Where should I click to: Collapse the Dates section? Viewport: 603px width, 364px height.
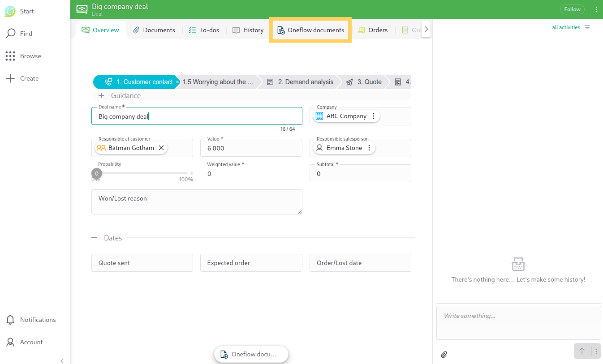coord(94,238)
